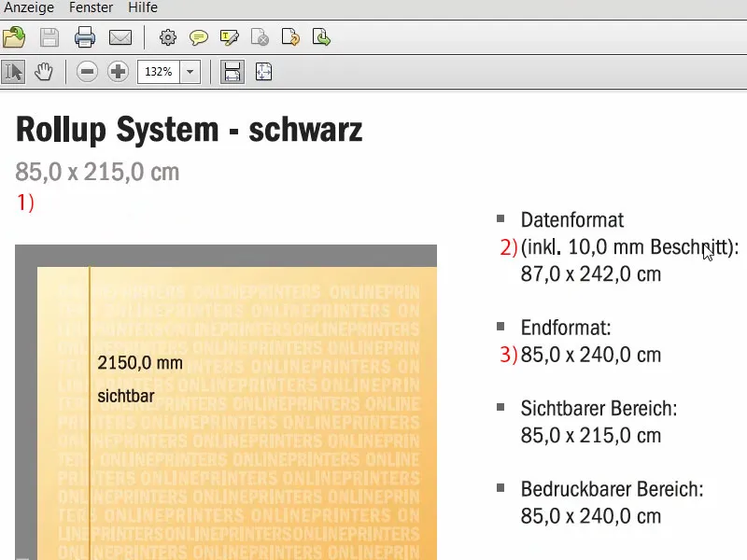Viewport: 747px width, 560px height.
Task: Click the export document green arrow icon
Action: (321, 37)
